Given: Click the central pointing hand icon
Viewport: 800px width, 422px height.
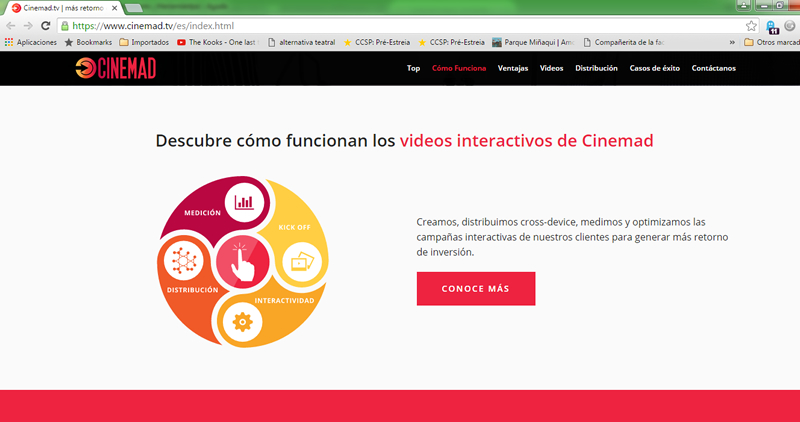Looking at the screenshot, I should click(x=243, y=262).
